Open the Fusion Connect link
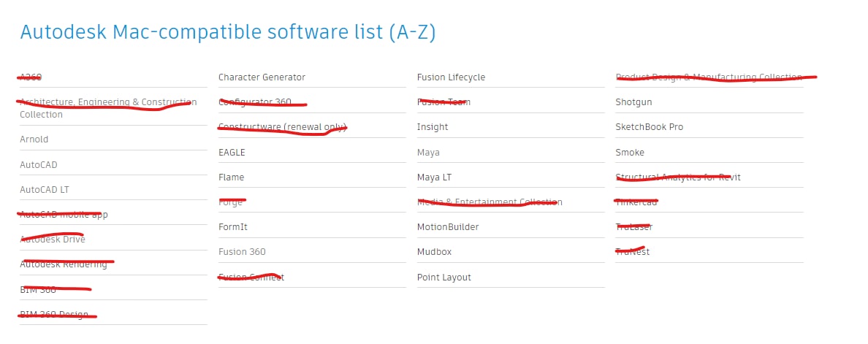Viewport: 868px width, 344px height. tap(251, 278)
